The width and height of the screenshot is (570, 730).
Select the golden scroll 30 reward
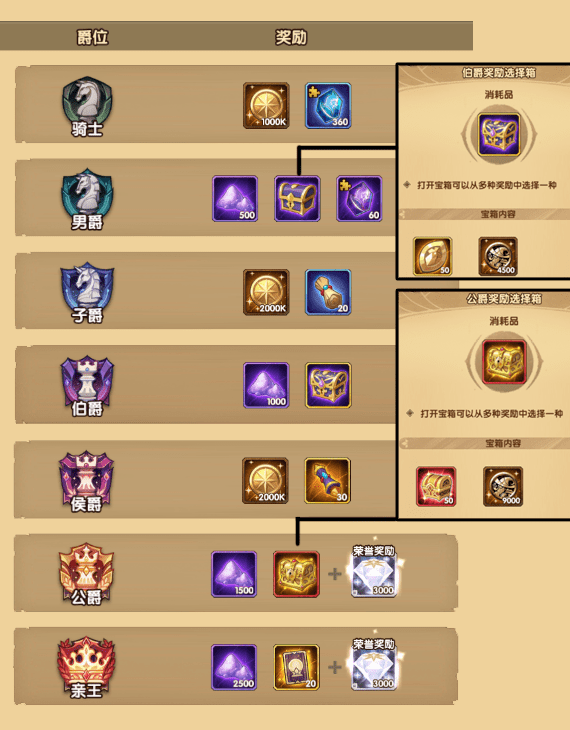coord(327,481)
